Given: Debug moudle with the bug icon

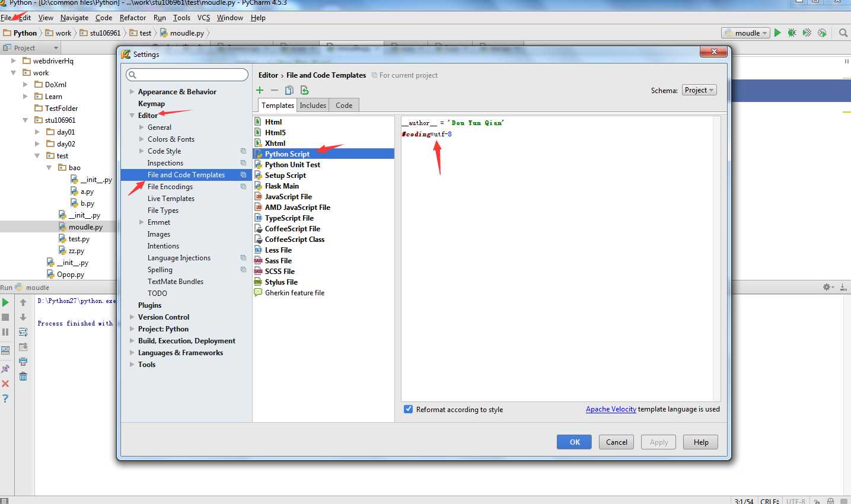Looking at the screenshot, I should coord(792,33).
